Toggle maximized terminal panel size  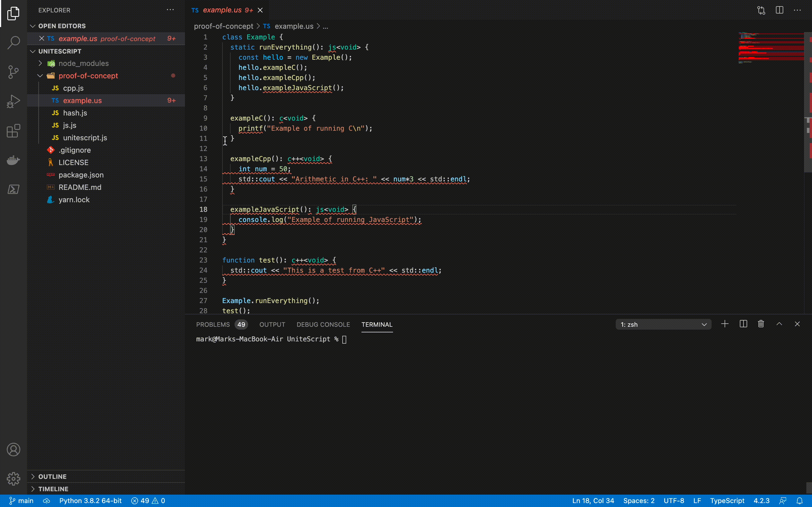pyautogui.click(x=779, y=324)
